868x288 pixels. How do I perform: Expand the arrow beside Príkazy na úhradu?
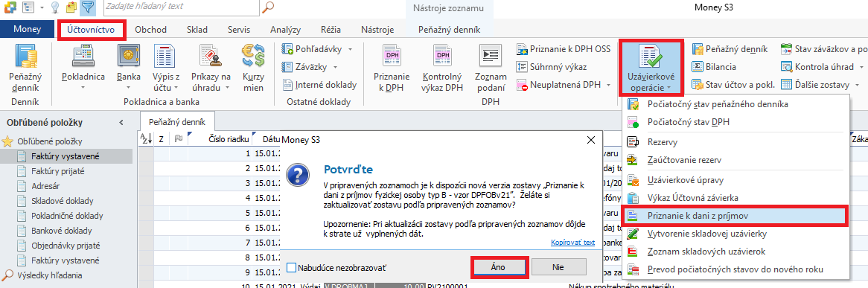(x=227, y=88)
